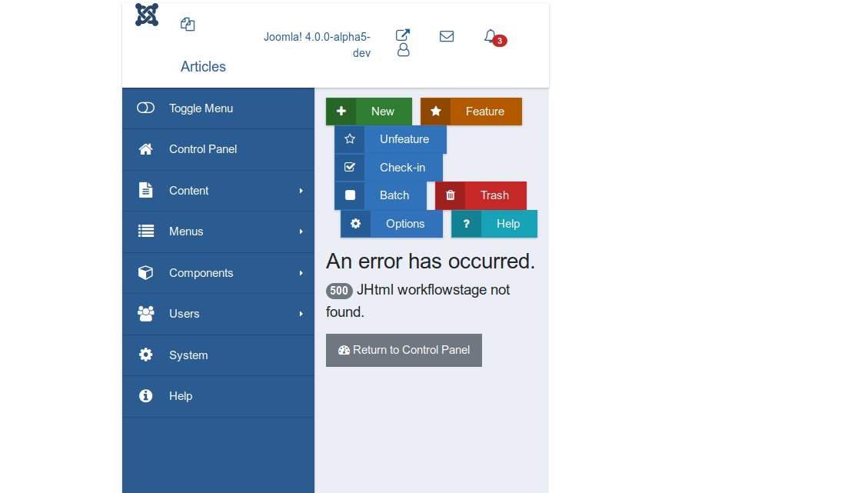Open the Users menu item
This screenshot has height=493, width=868.
point(218,314)
